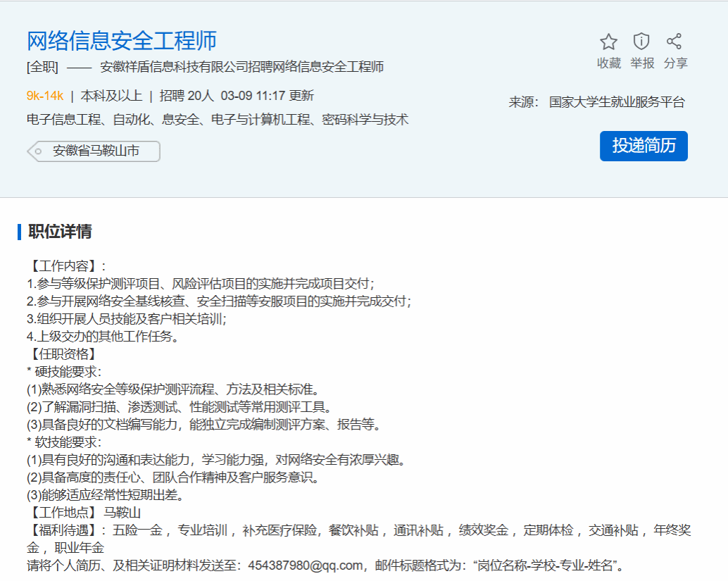The image size is (728, 581).
Task: Click the 【福利待遇】 benefits heading
Action: [62, 530]
